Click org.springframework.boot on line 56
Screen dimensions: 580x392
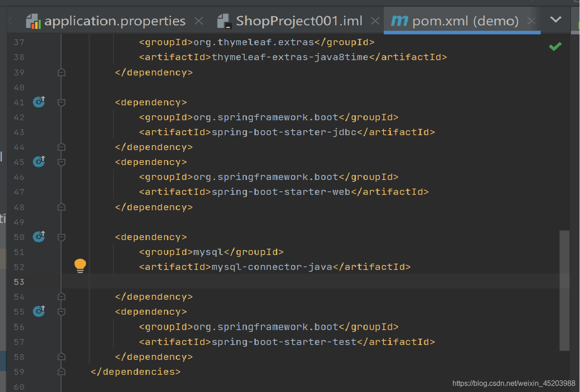pos(266,327)
